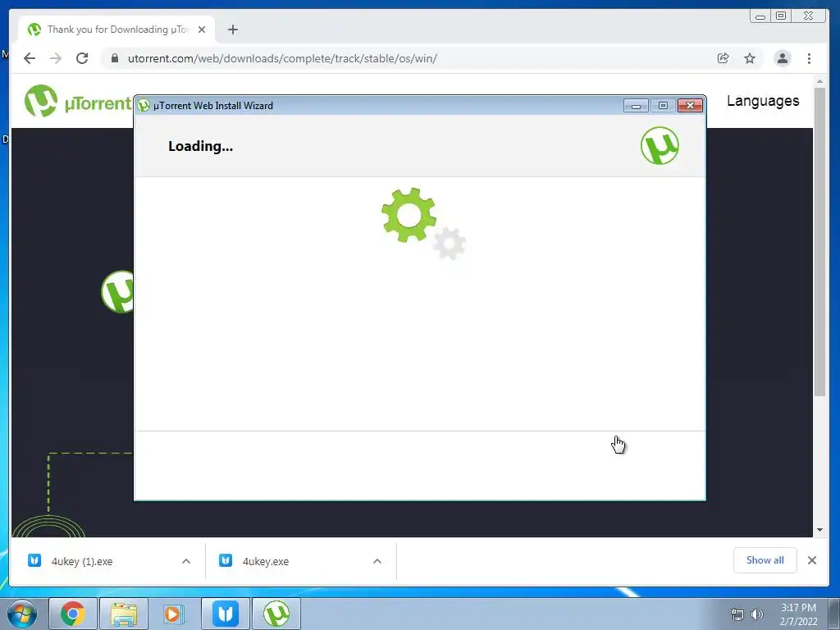Screen dimensions: 840x630
Task: Open Chrome three-dot menu
Action: coord(809,58)
